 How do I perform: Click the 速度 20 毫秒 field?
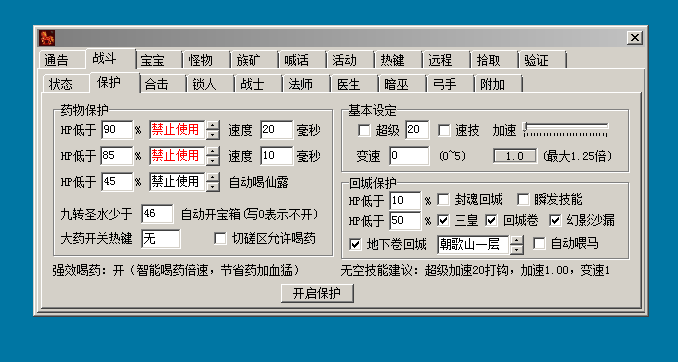[277, 130]
